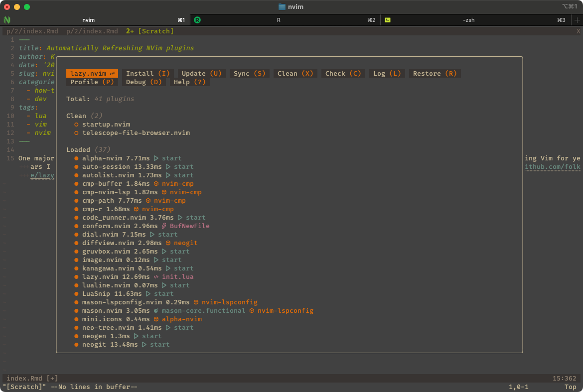Click the start triangle icon on the dial.nvim row
583x392 pixels.
point(152,235)
